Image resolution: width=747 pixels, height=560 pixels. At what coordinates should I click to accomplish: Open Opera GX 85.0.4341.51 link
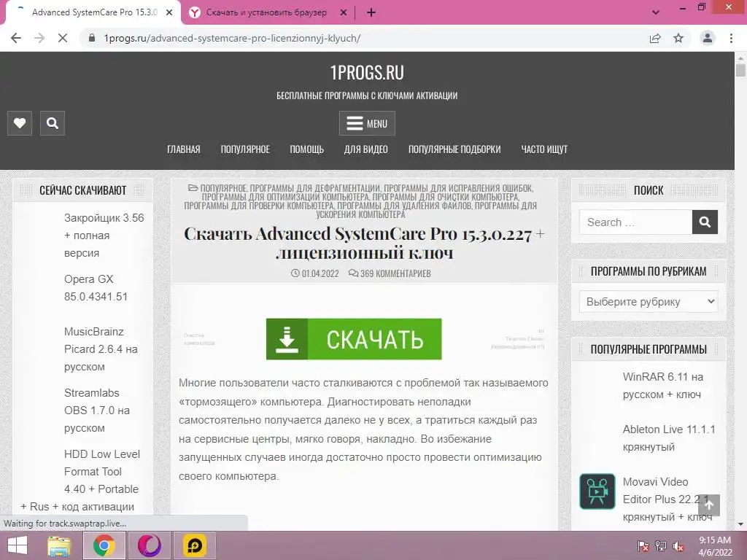pyautogui.click(x=96, y=287)
